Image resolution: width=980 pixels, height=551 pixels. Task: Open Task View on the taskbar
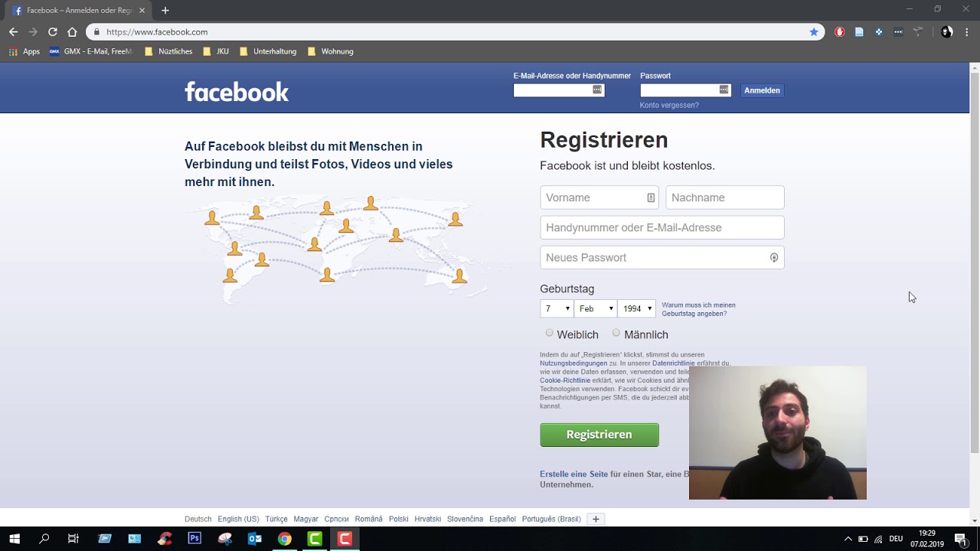click(x=73, y=539)
